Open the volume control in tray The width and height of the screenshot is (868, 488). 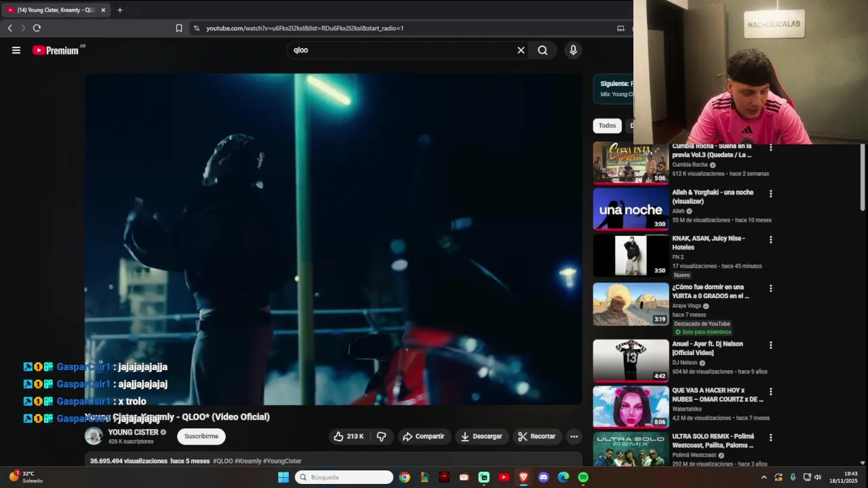(817, 477)
